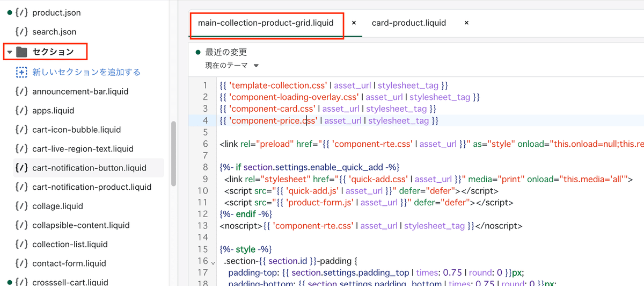644x286 pixels.
Task: Close the card-product.liquid tab
Action: (466, 23)
